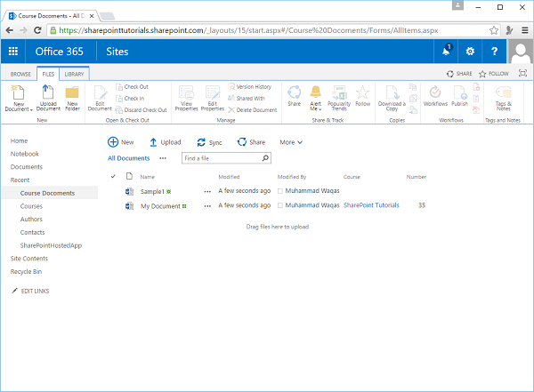Toggle the select-all checkmark in list header
534x392 pixels.
point(112,177)
